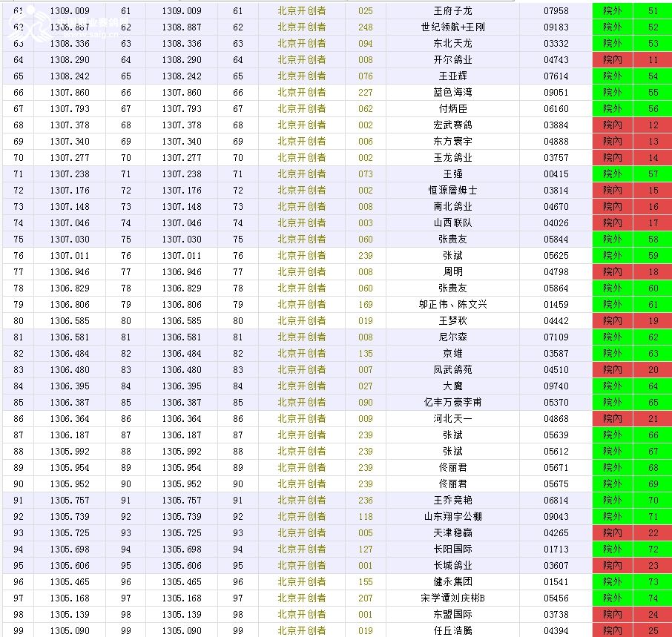
Task: Click loft code 118 in row 92
Action: [365, 517]
